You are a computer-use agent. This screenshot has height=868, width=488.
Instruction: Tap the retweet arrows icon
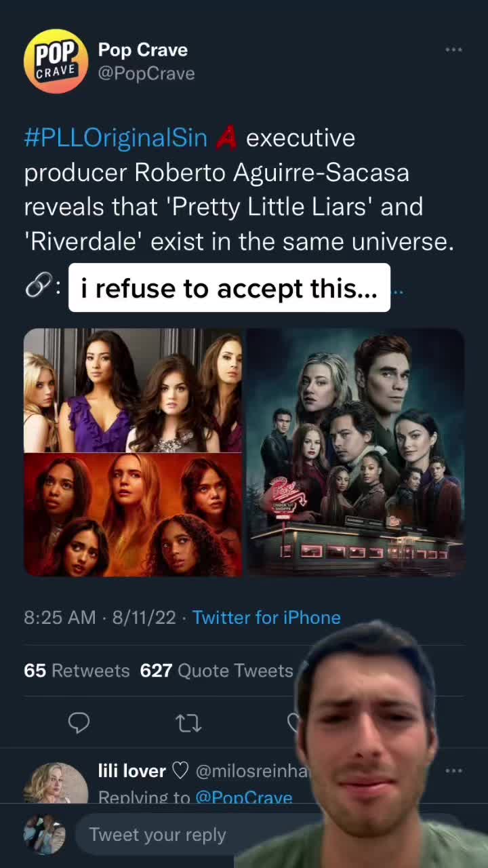(x=188, y=723)
